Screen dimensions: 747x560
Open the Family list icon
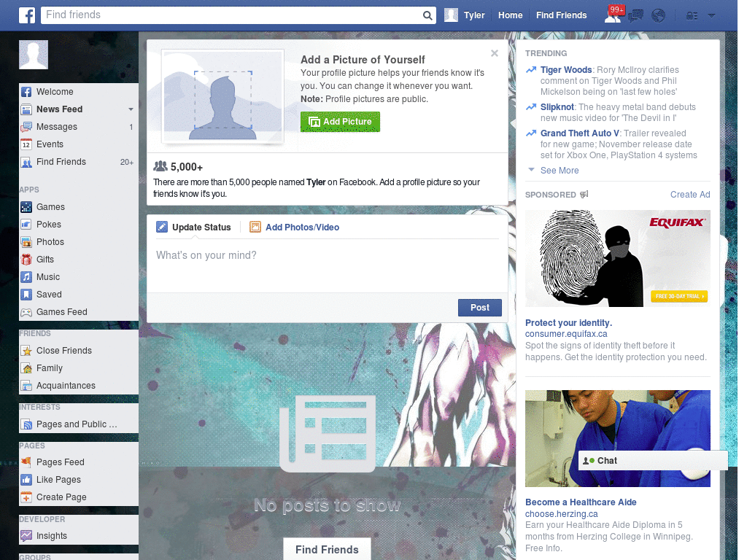(26, 368)
